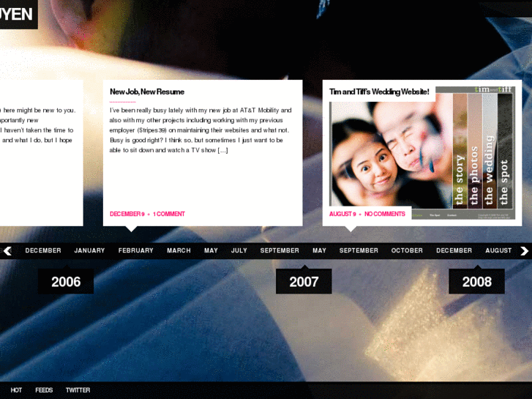The height and width of the screenshot is (399, 532).
Task: Jump to the 2006 year marker
Action: point(66,282)
